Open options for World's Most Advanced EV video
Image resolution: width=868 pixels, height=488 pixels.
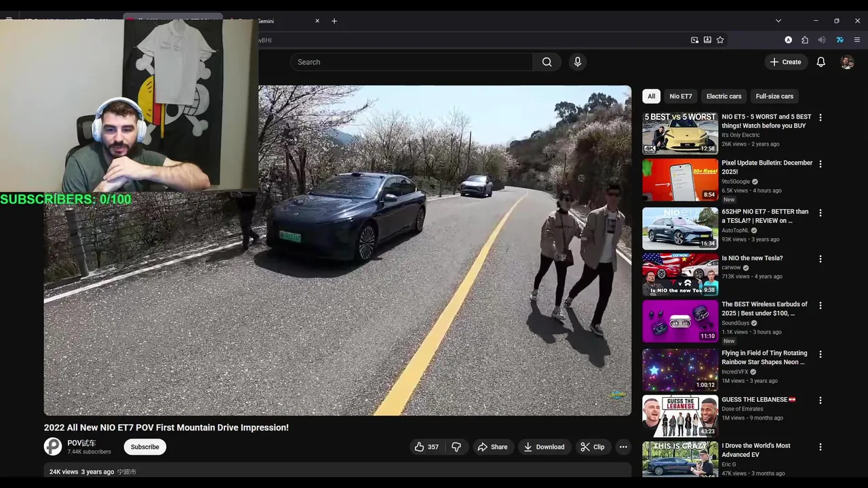821,447
